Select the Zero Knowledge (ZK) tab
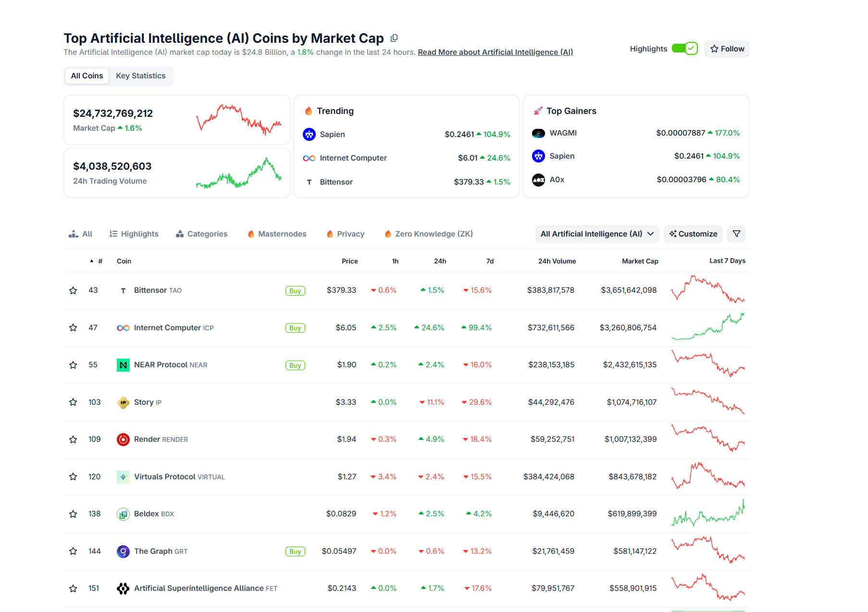 pos(429,234)
